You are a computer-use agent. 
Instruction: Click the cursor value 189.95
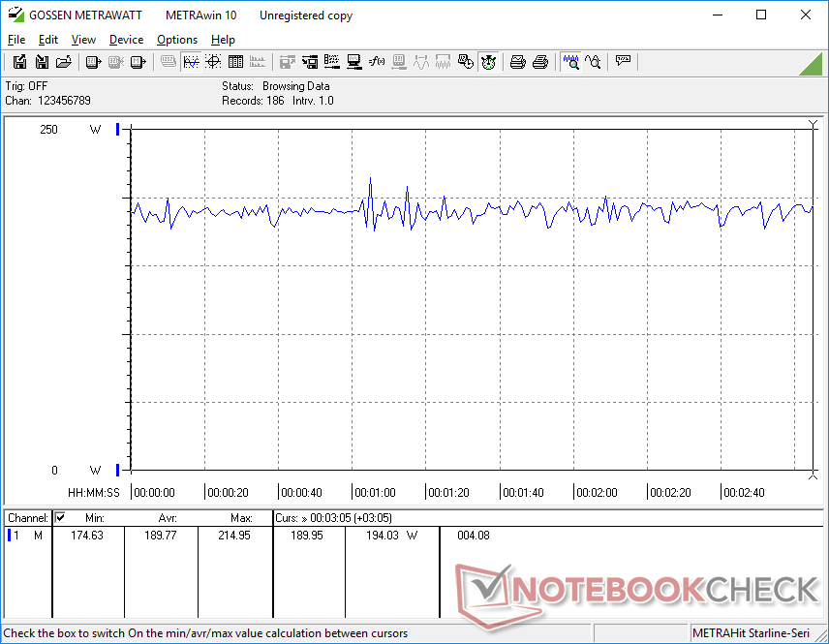(x=307, y=536)
